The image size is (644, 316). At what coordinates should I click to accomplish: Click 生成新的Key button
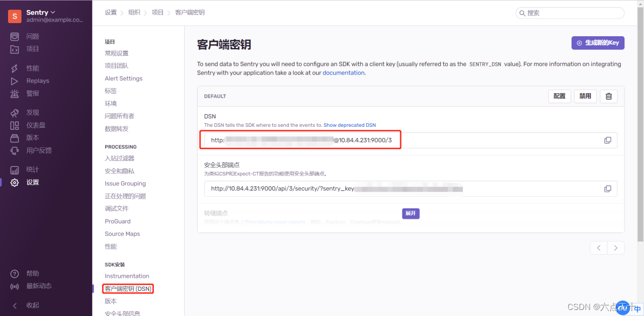[x=598, y=43]
